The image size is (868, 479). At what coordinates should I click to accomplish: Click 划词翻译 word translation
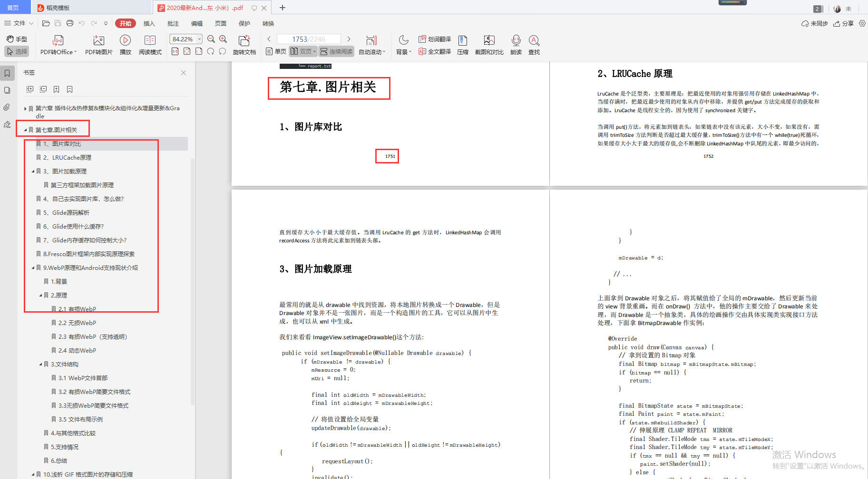tap(435, 39)
